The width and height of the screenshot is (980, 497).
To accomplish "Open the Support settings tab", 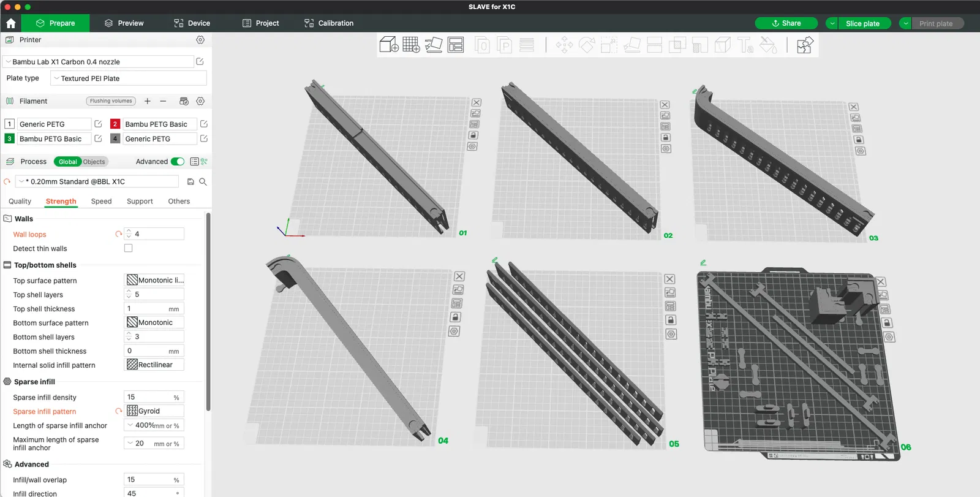I will (x=140, y=201).
